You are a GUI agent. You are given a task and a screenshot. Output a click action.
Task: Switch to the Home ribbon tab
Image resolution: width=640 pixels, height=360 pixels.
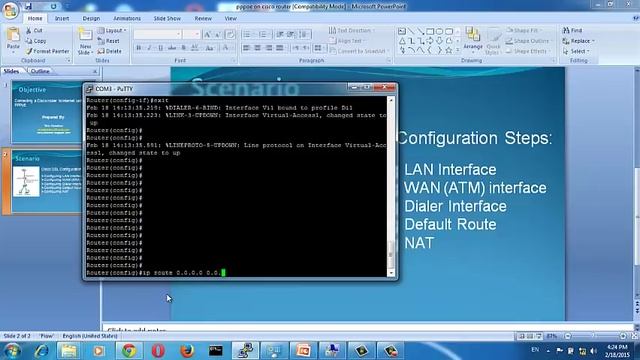(35, 18)
